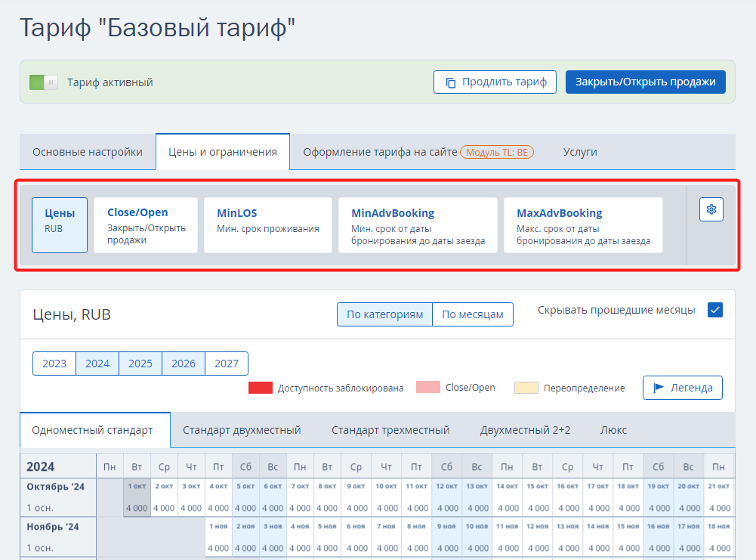Uncheck Скрывать прошедшие месяцы checkbox

[715, 310]
